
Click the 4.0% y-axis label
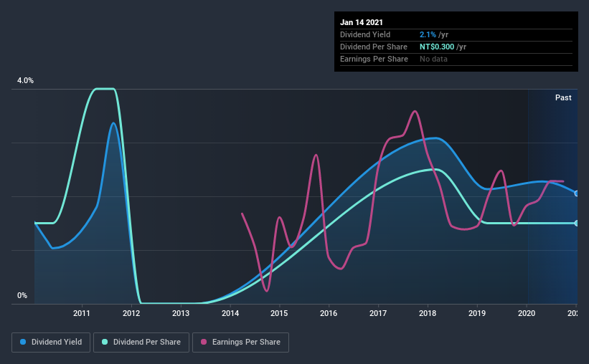point(25,81)
